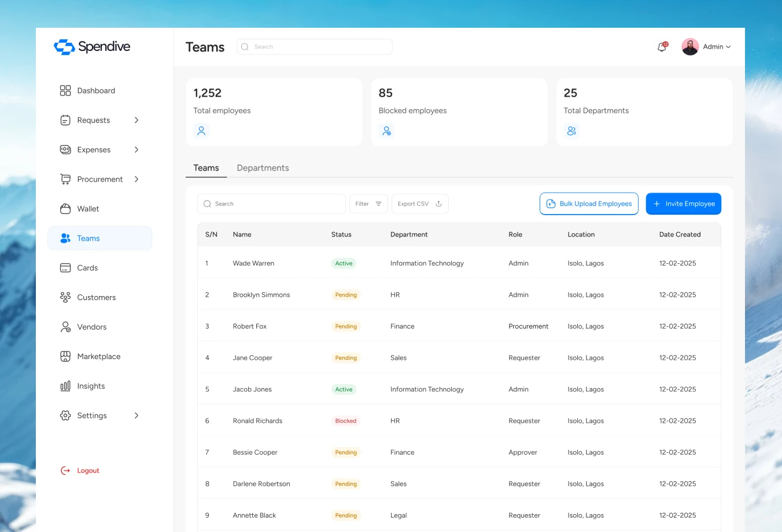Expand the Settings submenu arrow
Viewport: 782px width, 532px height.
point(137,415)
